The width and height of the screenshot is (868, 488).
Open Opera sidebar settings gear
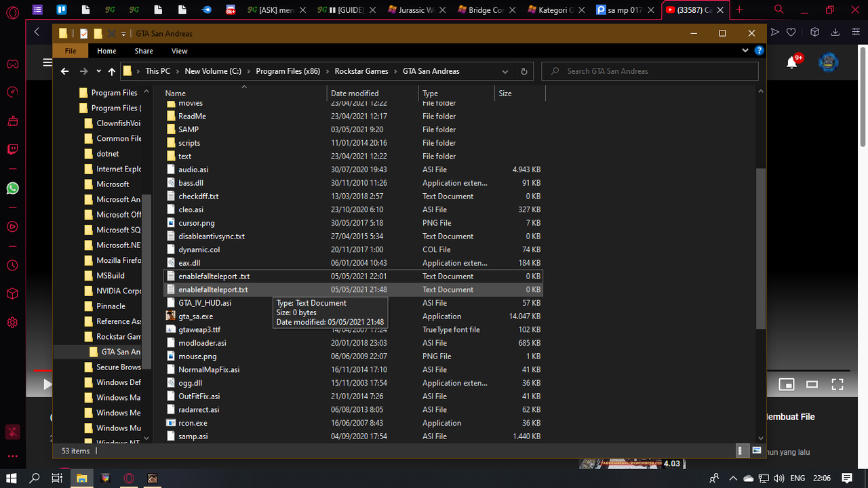(x=12, y=323)
